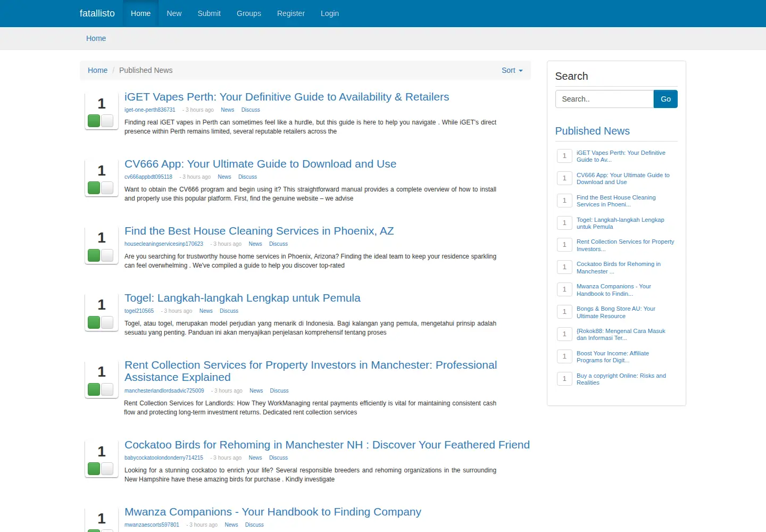The image size is (766, 532).
Task: Open sidebar link Bongs & Bong Store AU
Action: (x=616, y=312)
